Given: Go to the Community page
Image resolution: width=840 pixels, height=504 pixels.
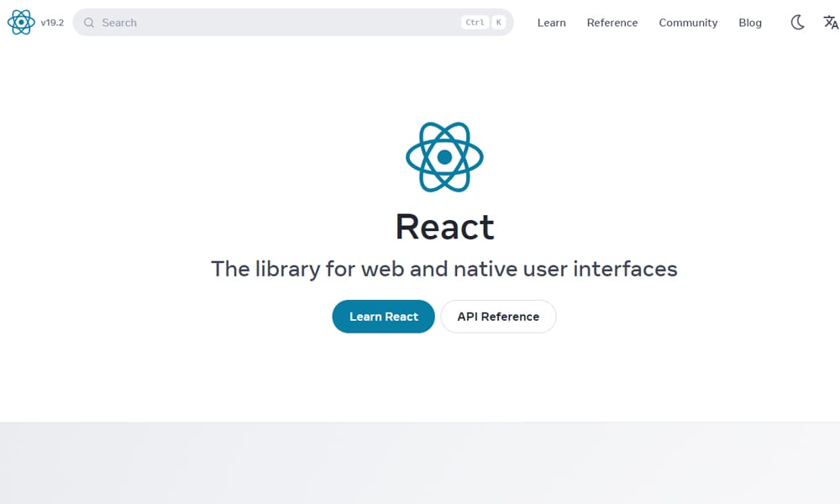Looking at the screenshot, I should (x=688, y=23).
